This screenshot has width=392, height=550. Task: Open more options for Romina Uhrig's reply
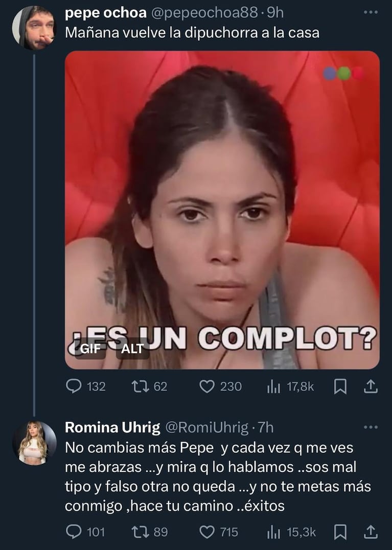click(371, 427)
